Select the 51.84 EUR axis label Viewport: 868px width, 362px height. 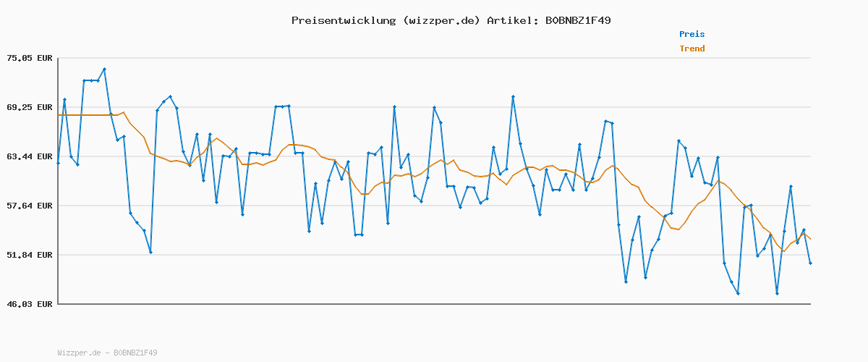click(30, 255)
